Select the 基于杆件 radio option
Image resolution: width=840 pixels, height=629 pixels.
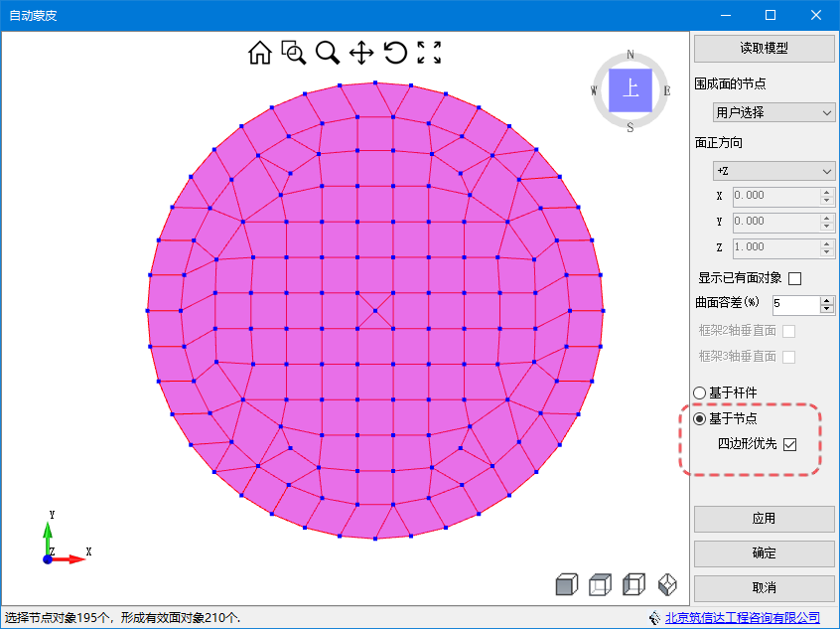[x=700, y=393]
